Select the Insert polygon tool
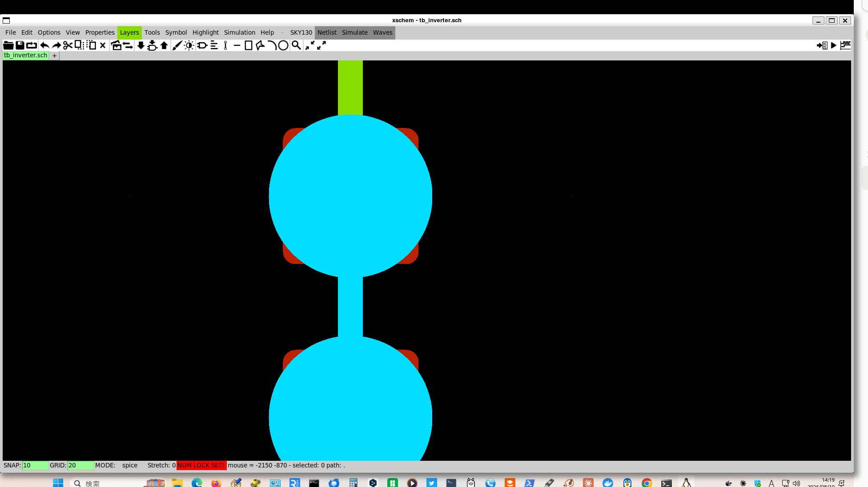This screenshot has height=487, width=868. (x=260, y=45)
